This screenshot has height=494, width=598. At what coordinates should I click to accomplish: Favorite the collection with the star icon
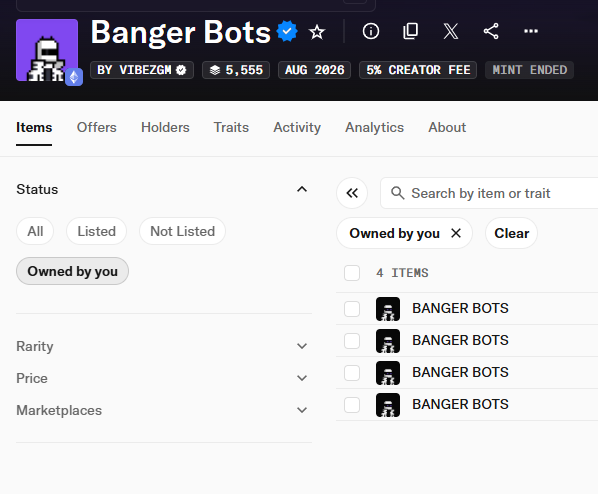click(x=317, y=32)
